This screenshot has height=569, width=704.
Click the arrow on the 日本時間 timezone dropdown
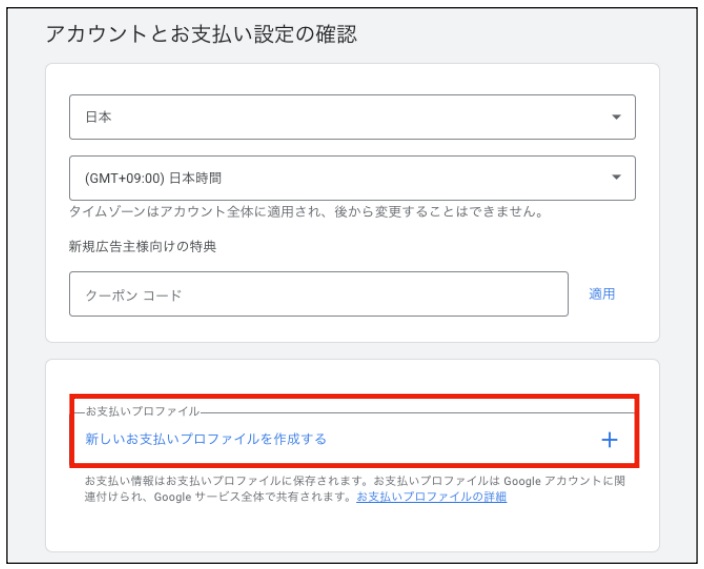[615, 178]
